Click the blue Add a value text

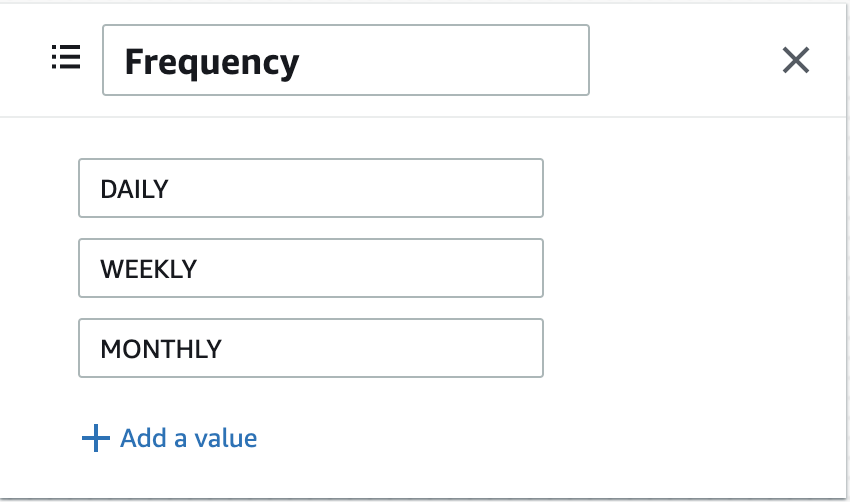[x=189, y=438]
